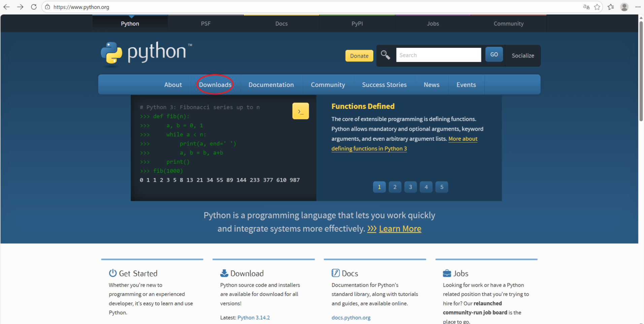Open the PyPI top tab
Image resolution: width=644 pixels, height=324 pixels.
click(357, 24)
